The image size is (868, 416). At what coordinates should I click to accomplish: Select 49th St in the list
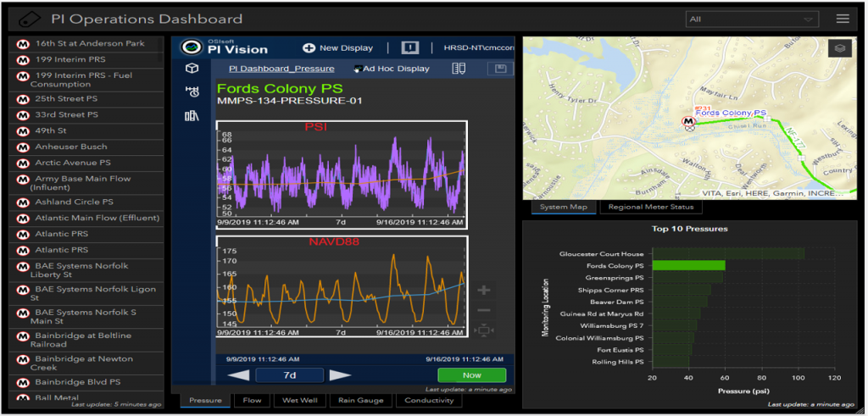click(86, 131)
